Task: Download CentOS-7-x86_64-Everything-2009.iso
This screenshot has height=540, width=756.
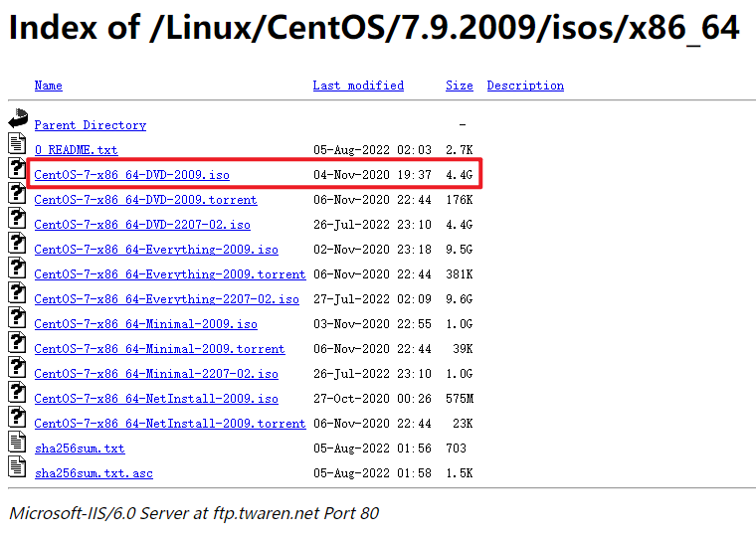Action: 156,250
